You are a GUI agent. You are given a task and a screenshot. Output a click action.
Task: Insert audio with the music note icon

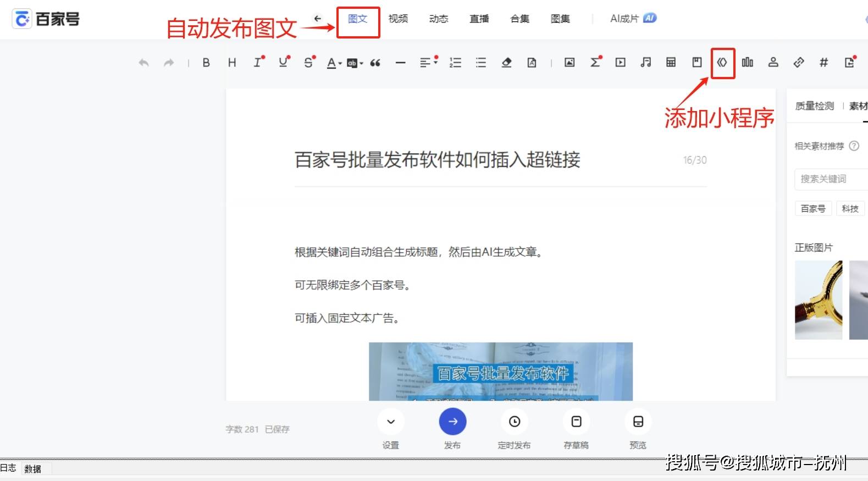(646, 63)
